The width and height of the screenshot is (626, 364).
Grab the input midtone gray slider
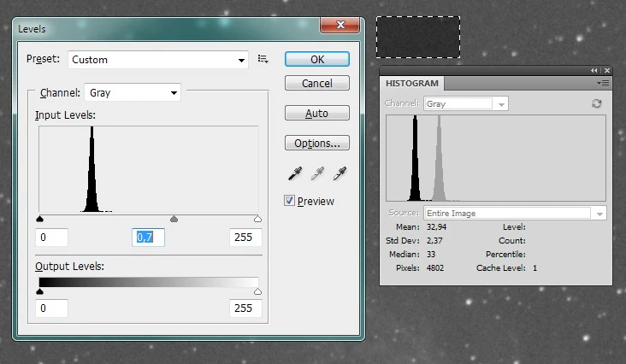174,220
